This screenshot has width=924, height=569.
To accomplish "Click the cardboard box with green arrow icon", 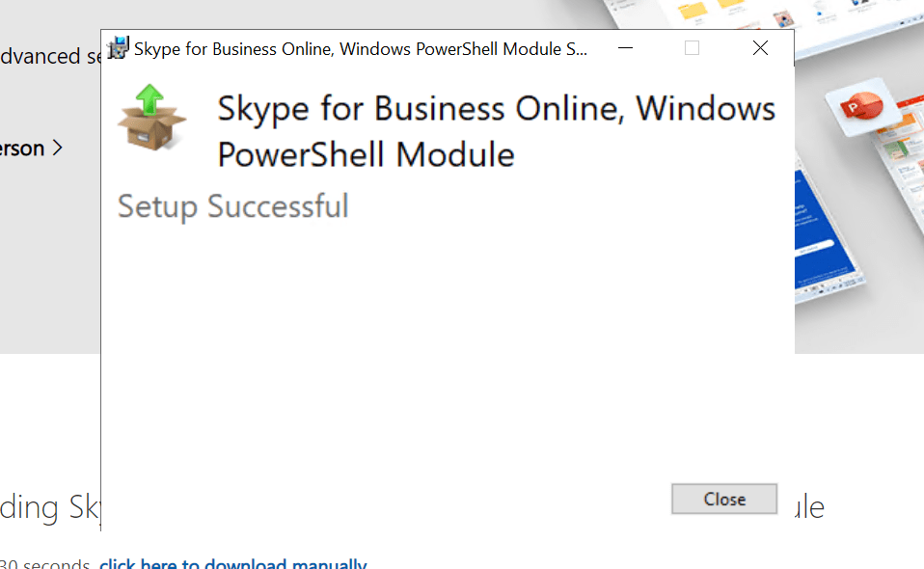I will click(x=150, y=118).
